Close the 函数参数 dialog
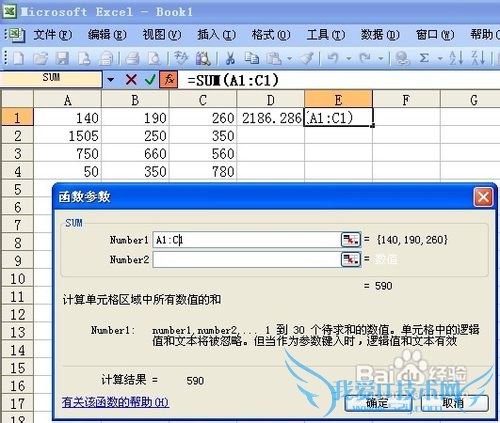The height and width of the screenshot is (423, 500). (x=483, y=197)
